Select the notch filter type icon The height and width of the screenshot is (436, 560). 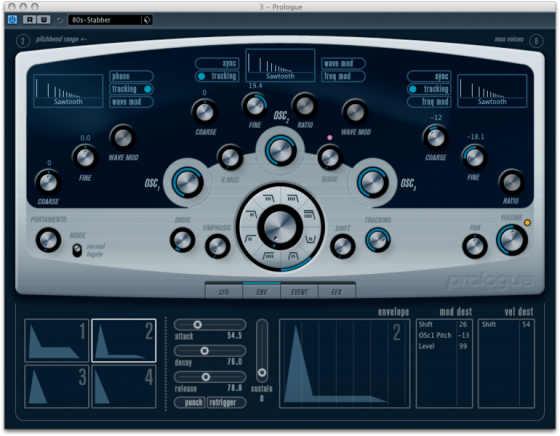tap(311, 239)
